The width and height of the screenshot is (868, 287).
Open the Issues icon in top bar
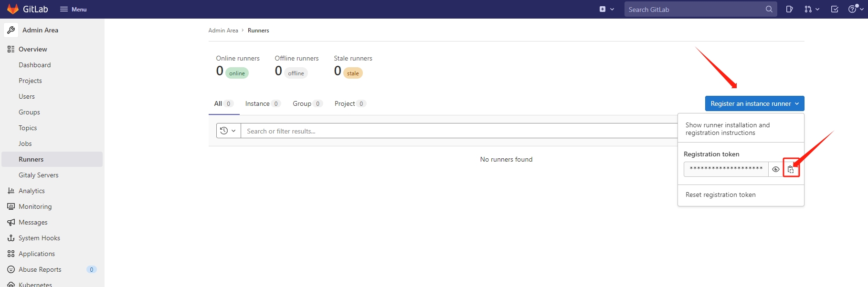[x=789, y=9]
